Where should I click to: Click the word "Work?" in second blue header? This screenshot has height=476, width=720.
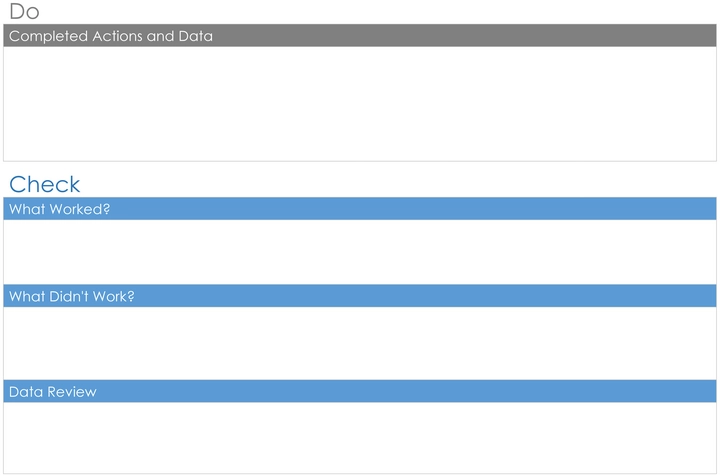click(x=114, y=297)
